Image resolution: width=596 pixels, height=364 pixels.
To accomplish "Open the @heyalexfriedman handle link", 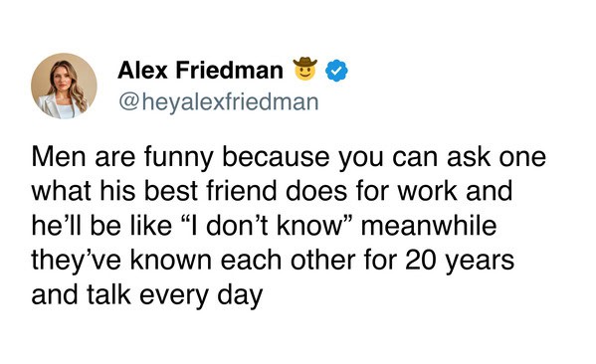I will [x=219, y=102].
